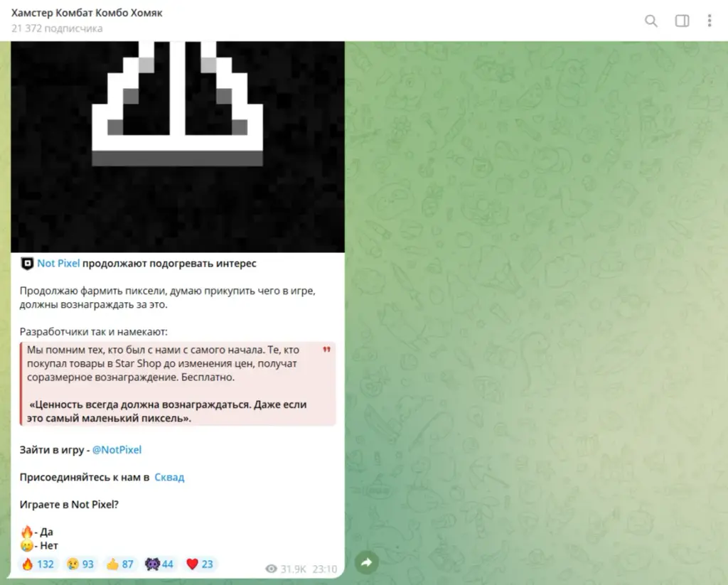
Task: Click the crying emoji next to Нет
Action: click(28, 545)
